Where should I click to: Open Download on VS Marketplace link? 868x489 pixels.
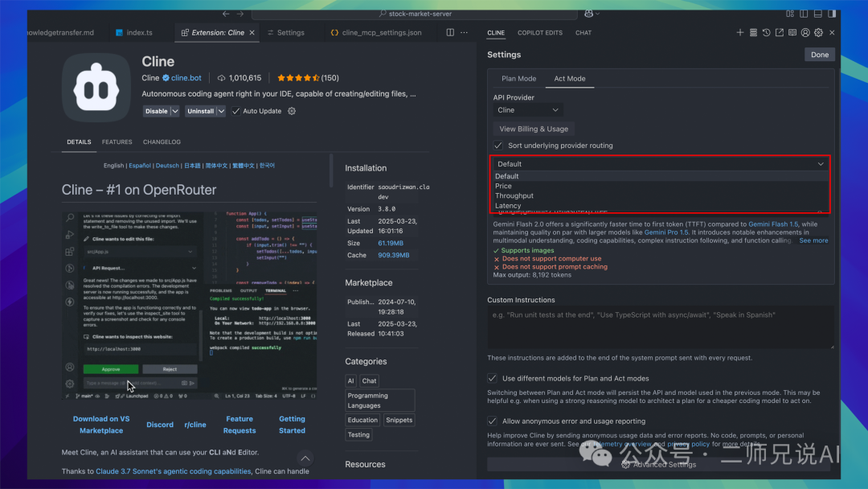click(101, 425)
